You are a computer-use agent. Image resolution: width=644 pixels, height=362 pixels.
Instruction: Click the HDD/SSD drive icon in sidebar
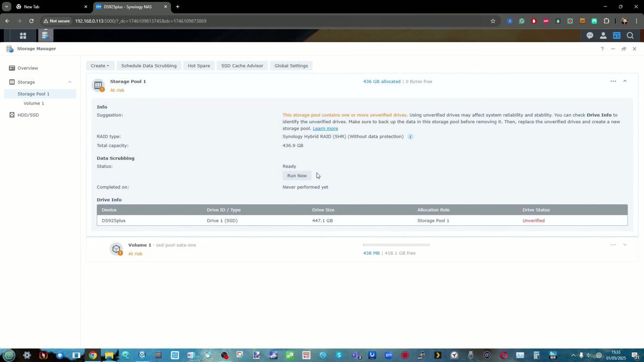tap(12, 115)
